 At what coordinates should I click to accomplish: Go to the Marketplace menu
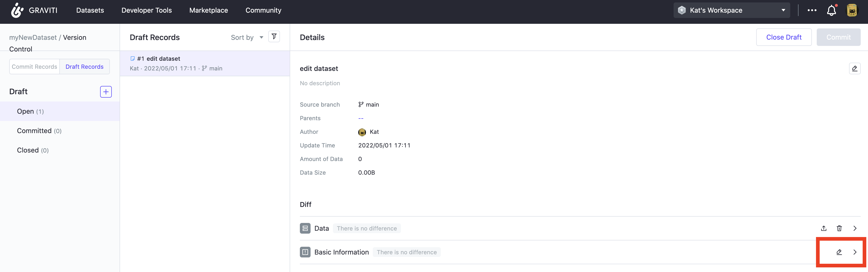point(208,10)
